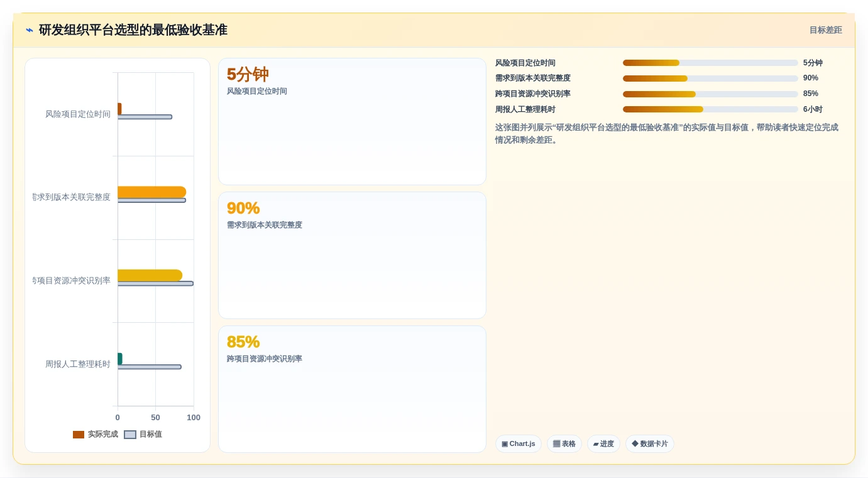This screenshot has width=868, height=478.
Task: Click the 风险项目定位时间 progress bar
Action: pyautogui.click(x=710, y=63)
